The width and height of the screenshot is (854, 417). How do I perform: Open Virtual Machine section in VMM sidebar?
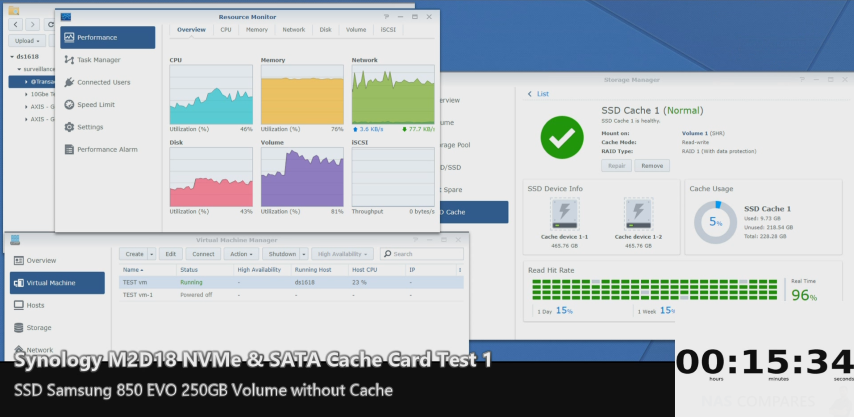click(57, 283)
